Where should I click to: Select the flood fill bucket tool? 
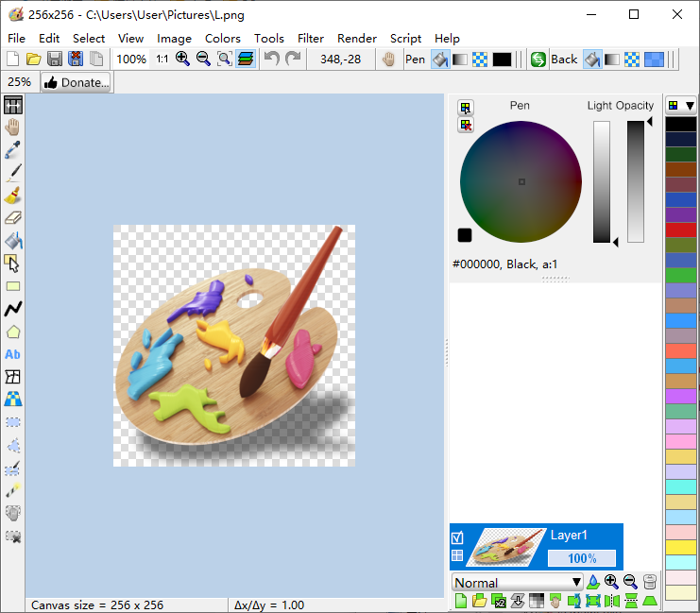[x=13, y=241]
